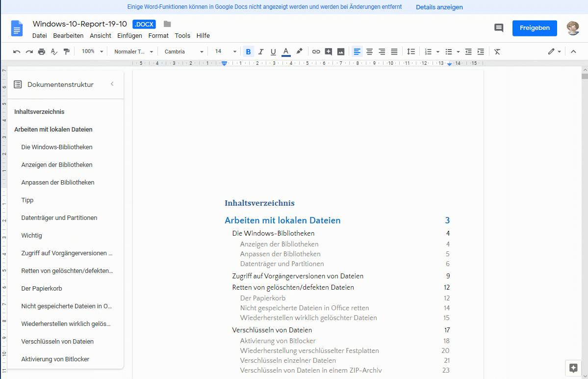Open the Einfügen menu
The height and width of the screenshot is (379, 588).
(x=129, y=36)
